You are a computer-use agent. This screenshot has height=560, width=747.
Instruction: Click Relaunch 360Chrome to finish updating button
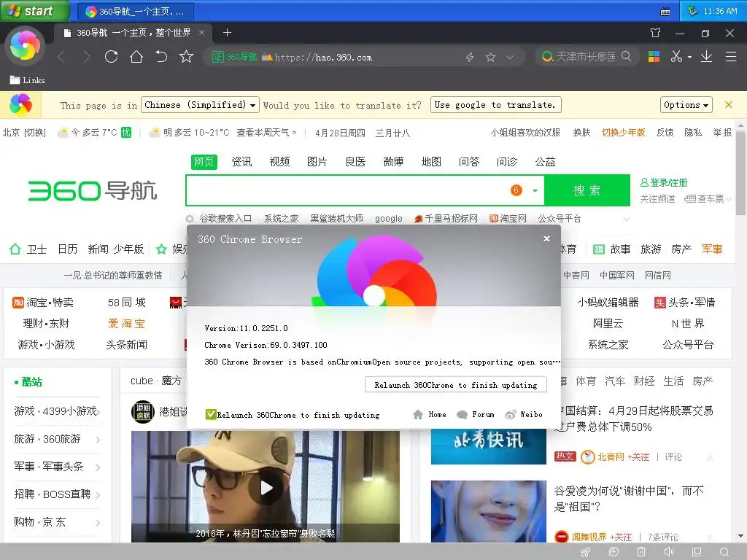tap(455, 385)
